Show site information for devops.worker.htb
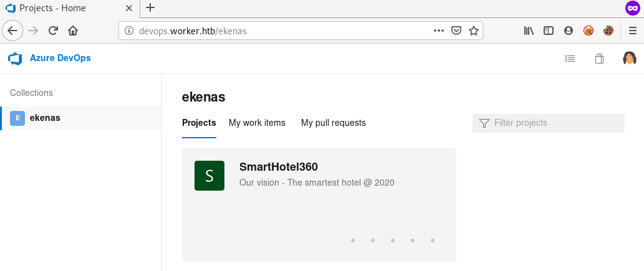This screenshot has height=271, width=644. coord(128,30)
